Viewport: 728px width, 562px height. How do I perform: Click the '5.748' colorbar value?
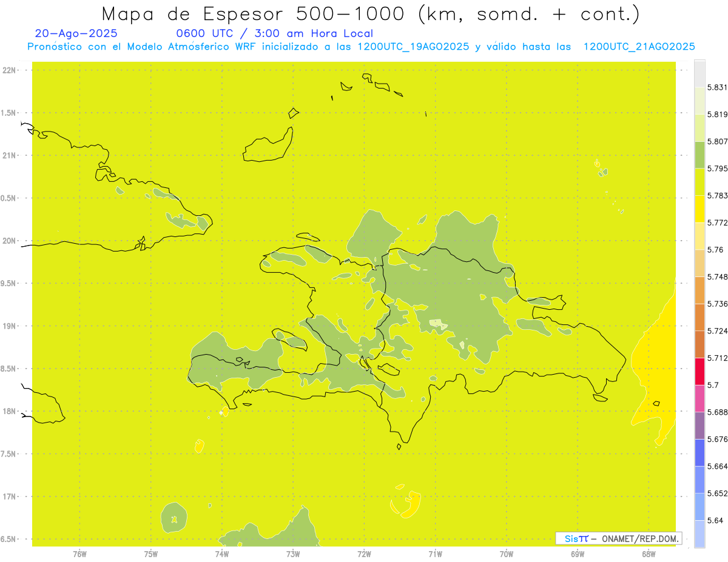point(717,276)
